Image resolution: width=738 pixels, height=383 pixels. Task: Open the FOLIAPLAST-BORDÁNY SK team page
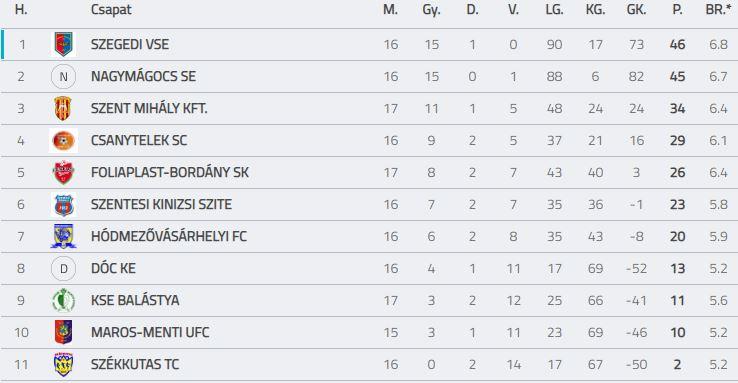(x=170, y=172)
